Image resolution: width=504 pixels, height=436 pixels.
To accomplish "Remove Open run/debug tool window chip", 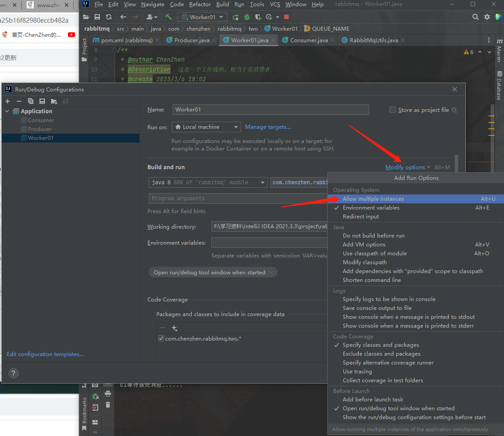I will tap(271, 273).
